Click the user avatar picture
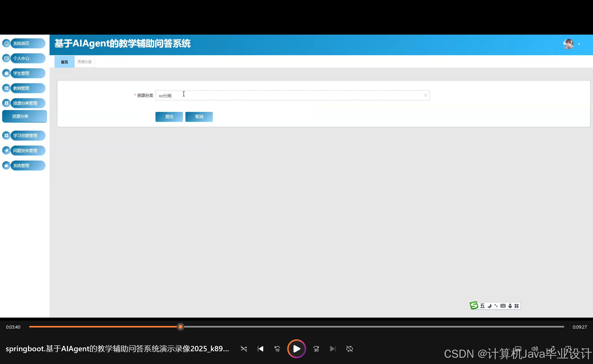 point(568,44)
